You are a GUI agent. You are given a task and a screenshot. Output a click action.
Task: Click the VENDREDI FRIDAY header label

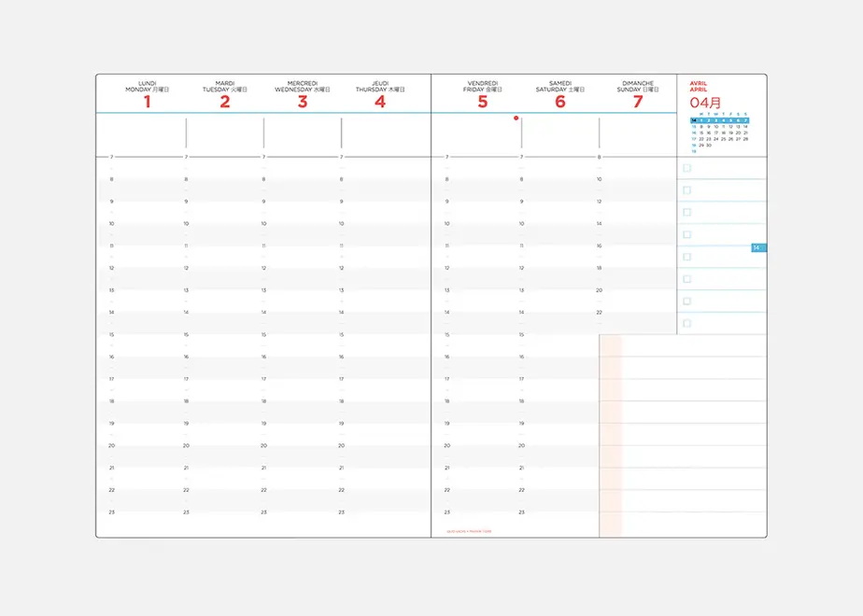tap(483, 87)
